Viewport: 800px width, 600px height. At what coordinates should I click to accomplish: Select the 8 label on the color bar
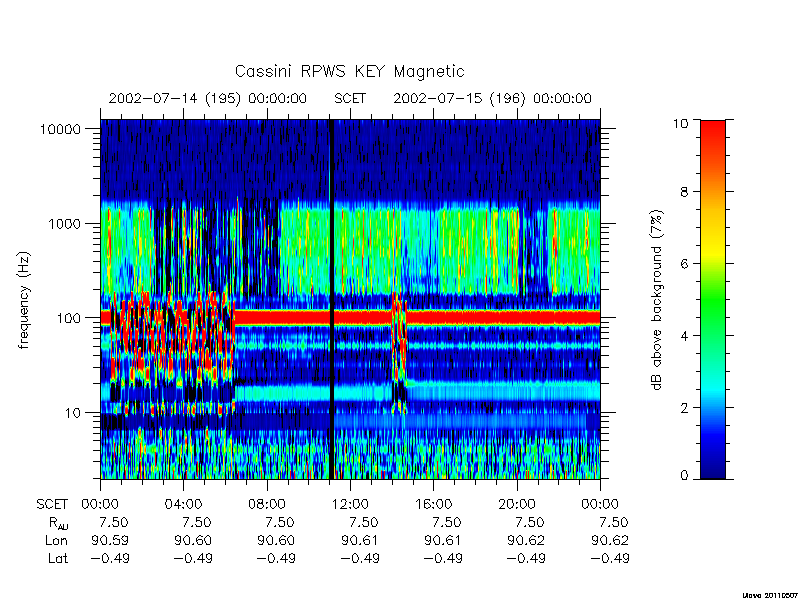click(x=685, y=192)
